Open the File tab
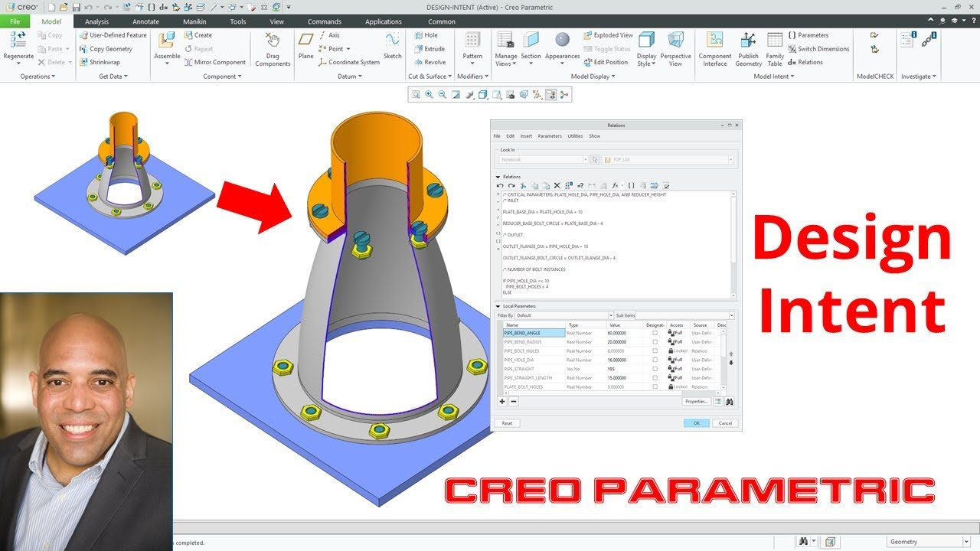This screenshot has width=980, height=551. tap(15, 21)
